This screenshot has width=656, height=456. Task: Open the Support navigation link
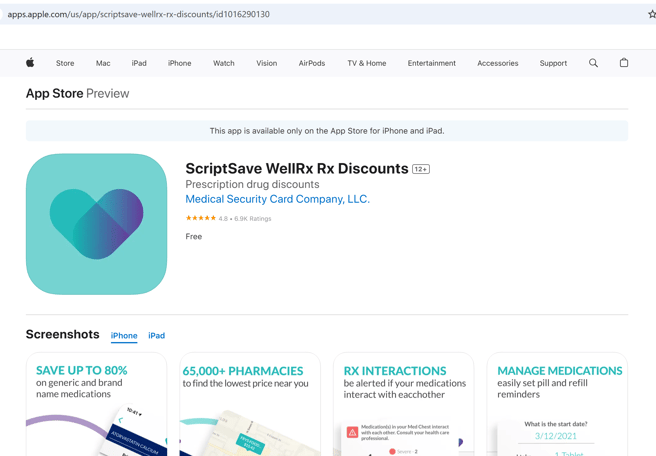click(553, 63)
